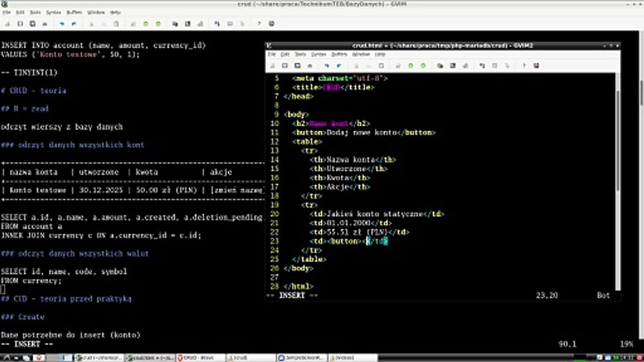Viewport: 644px width, 362px height.
Task: Click Load Session icon in GVIM2 toolbar
Action: click(440, 66)
